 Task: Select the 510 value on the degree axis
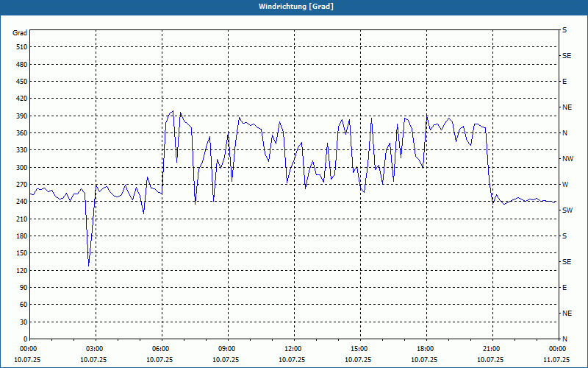point(22,47)
